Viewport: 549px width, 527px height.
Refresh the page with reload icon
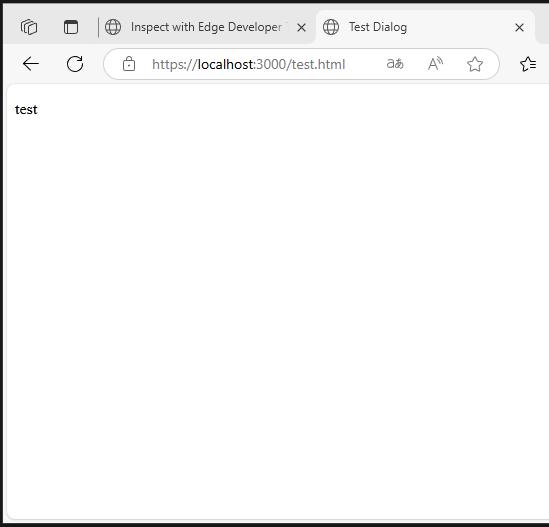pyautogui.click(x=75, y=64)
